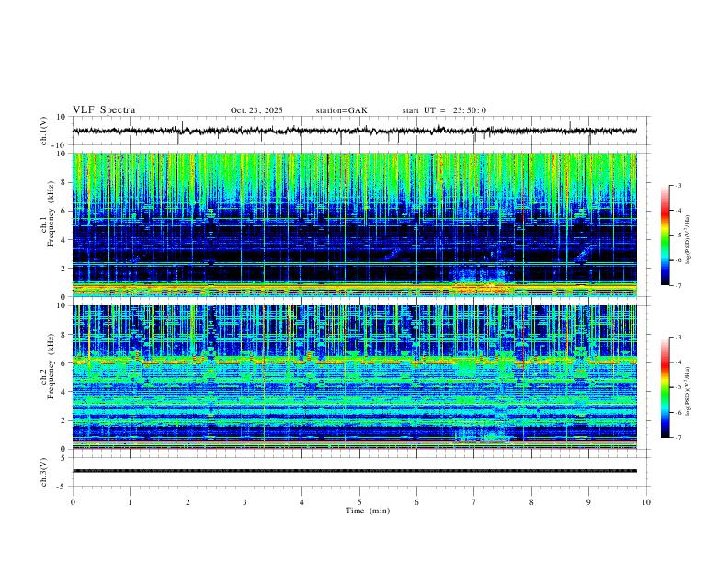This screenshot has width=728, height=563.
Task: Click time axis tick label "0"
Action: tap(73, 502)
